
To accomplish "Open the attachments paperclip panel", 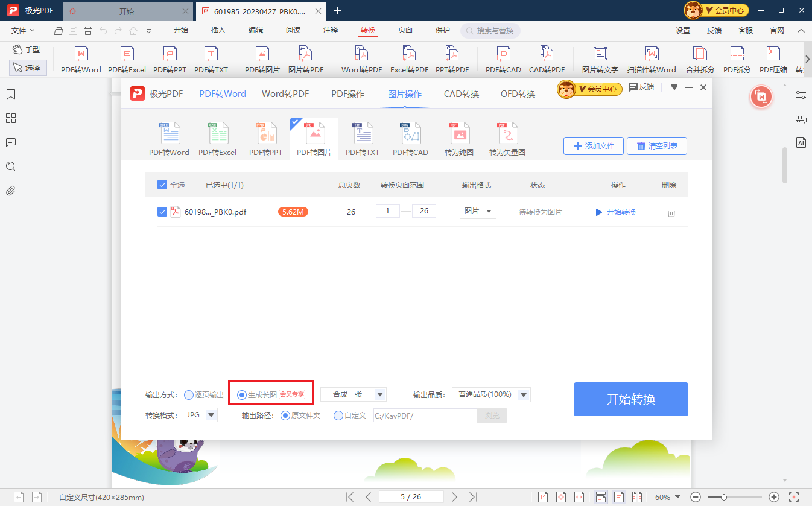I will click(10, 191).
